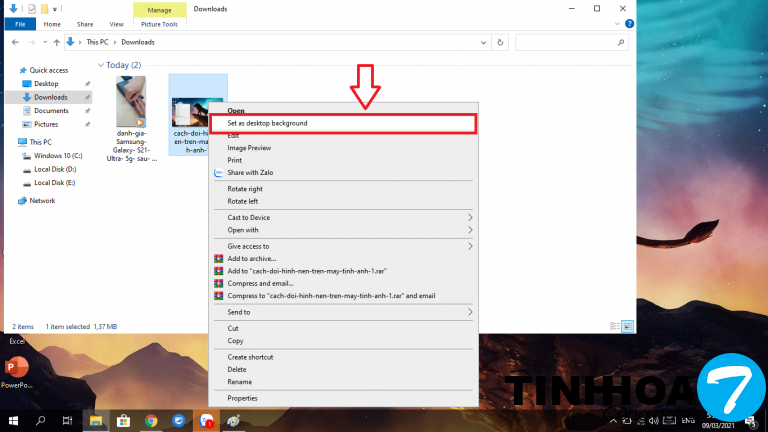Select Set as desktop background

point(267,123)
